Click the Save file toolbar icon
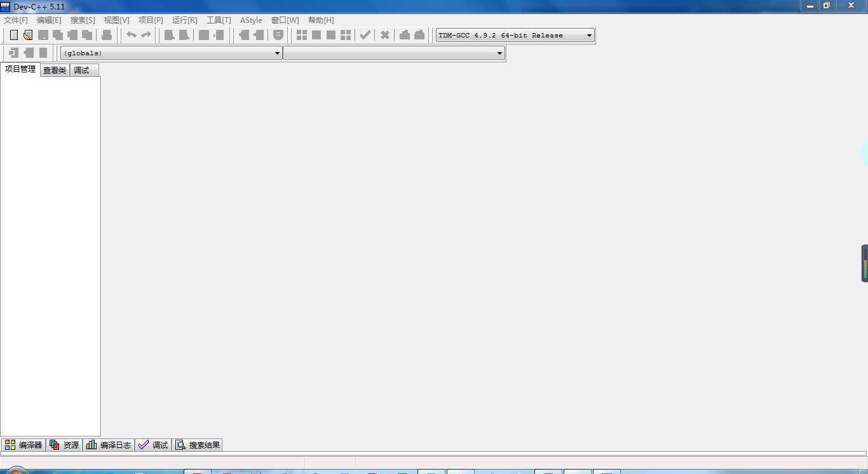Viewport: 868px width, 474px height. (43, 35)
